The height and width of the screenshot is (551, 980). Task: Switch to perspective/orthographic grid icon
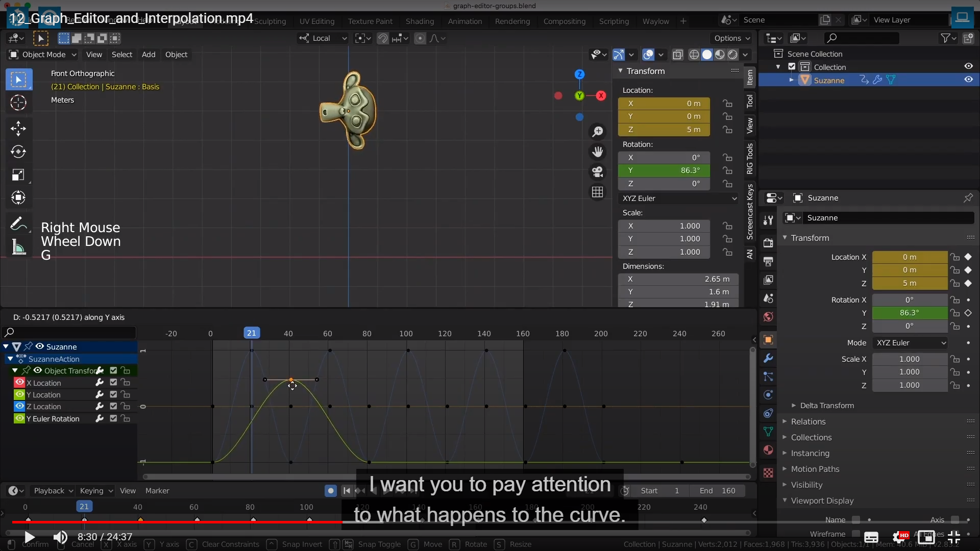click(x=597, y=192)
